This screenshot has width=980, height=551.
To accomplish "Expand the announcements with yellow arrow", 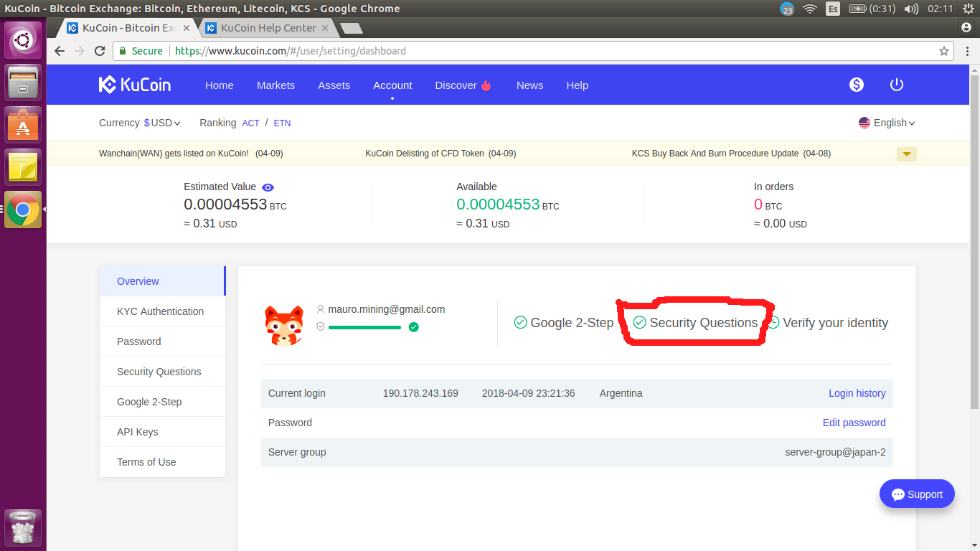I will 907,154.
